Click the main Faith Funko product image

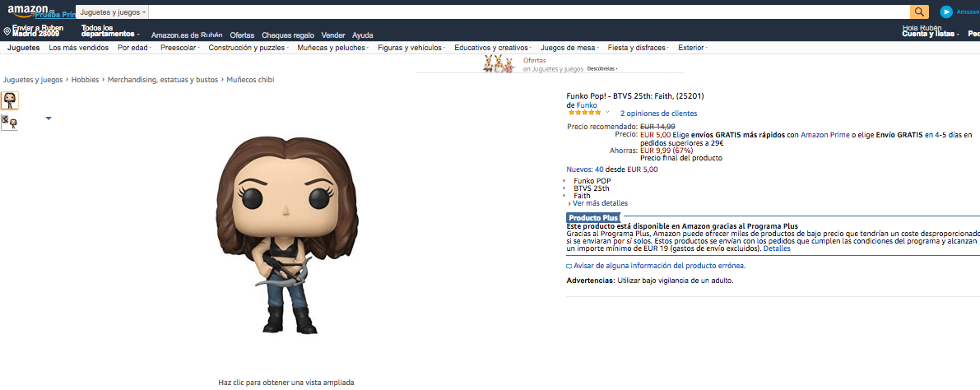click(287, 237)
